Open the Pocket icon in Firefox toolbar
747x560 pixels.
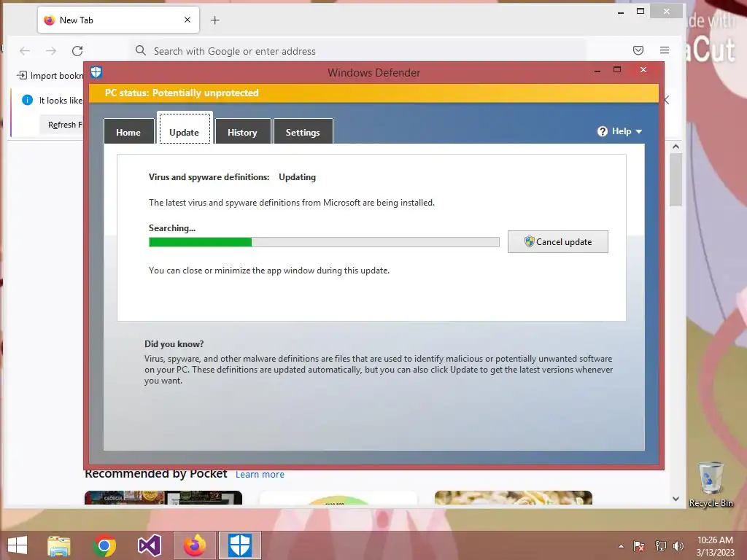(638, 50)
